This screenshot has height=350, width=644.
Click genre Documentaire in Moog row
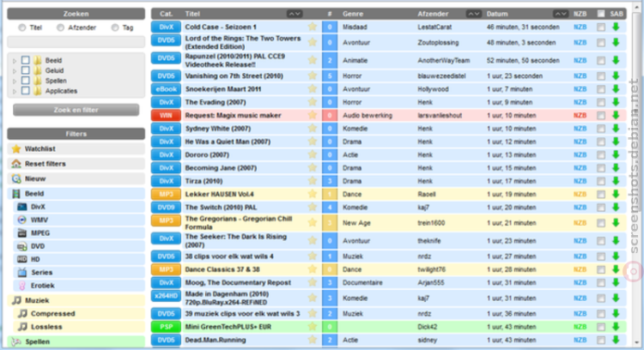click(362, 282)
